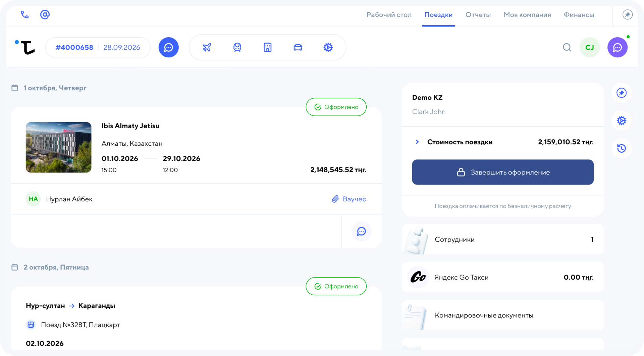Add a hotel with the building icon
The image size is (644, 356).
coord(267,47)
